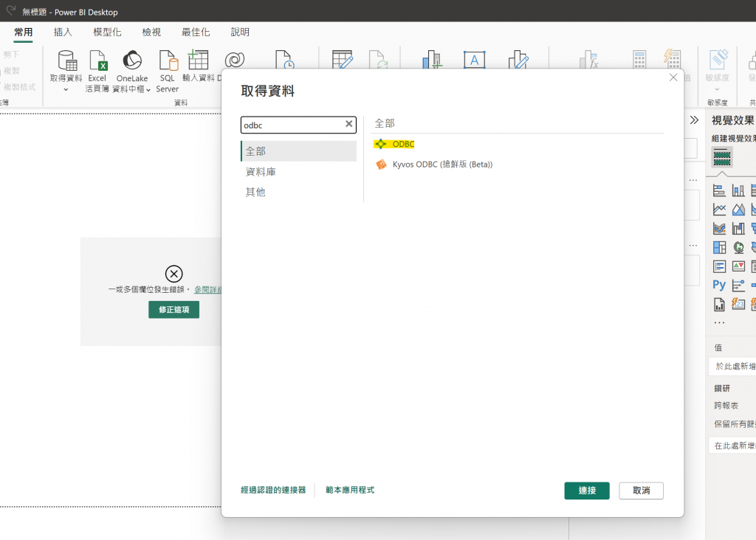Click the 在此處新增 drill-through field well

pyautogui.click(x=733, y=446)
